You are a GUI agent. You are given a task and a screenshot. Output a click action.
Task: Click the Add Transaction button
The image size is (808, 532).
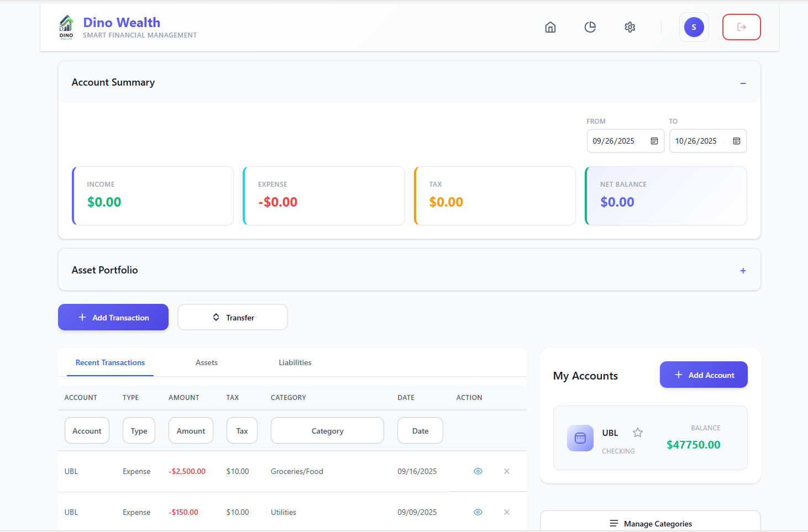pyautogui.click(x=113, y=317)
